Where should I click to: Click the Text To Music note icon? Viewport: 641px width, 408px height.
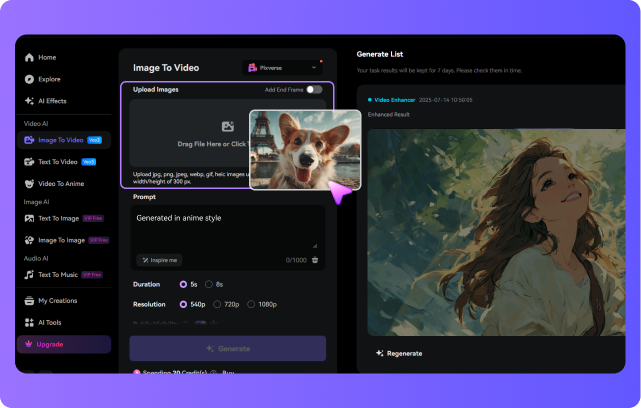29,275
